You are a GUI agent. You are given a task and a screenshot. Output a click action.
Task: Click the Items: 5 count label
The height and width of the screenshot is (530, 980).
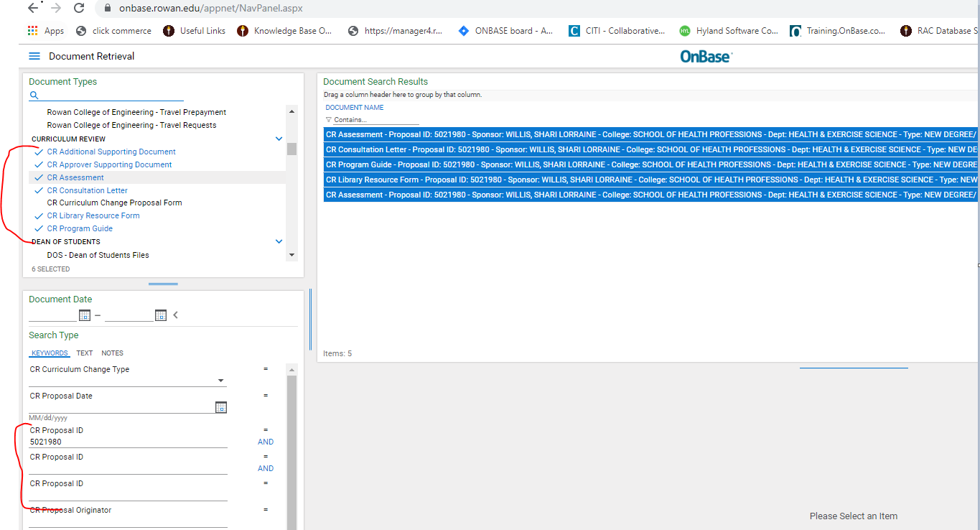(x=337, y=353)
